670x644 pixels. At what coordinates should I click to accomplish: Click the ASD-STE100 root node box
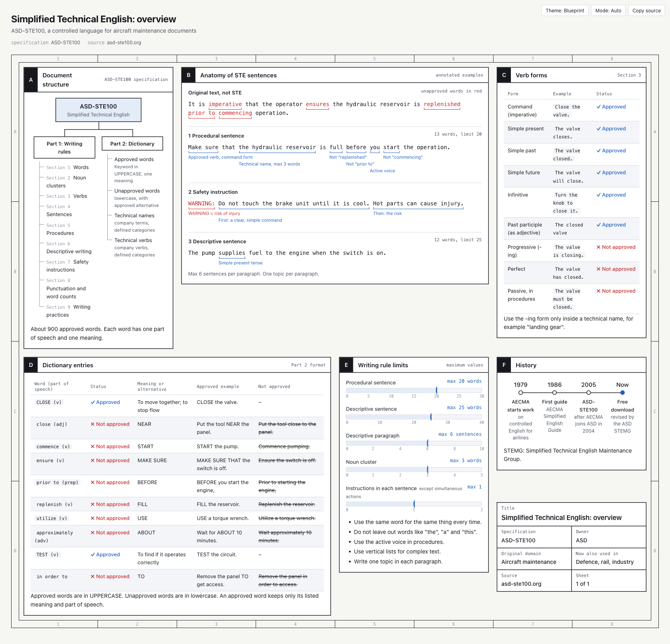(99, 110)
